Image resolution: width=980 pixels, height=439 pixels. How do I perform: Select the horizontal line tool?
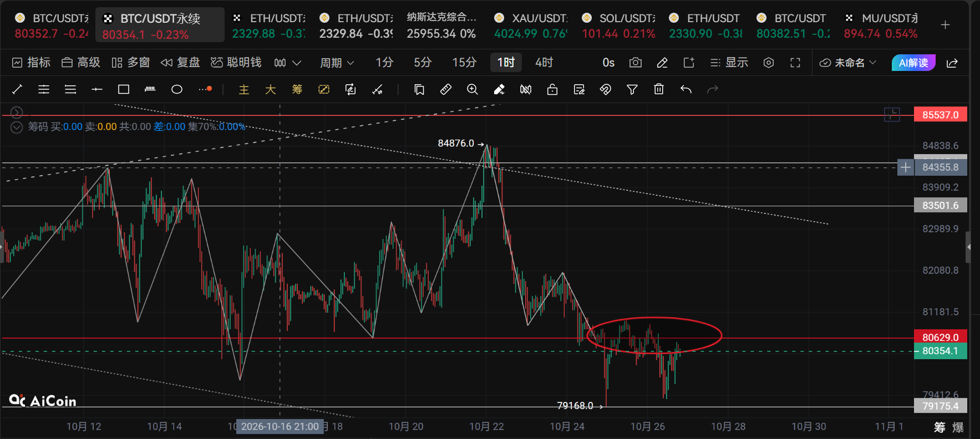pos(97,89)
